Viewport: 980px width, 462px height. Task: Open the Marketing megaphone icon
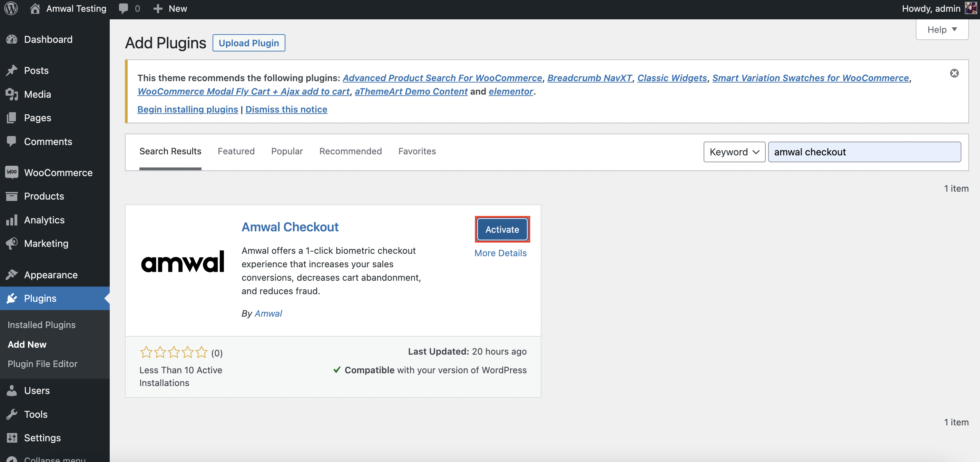coord(12,243)
